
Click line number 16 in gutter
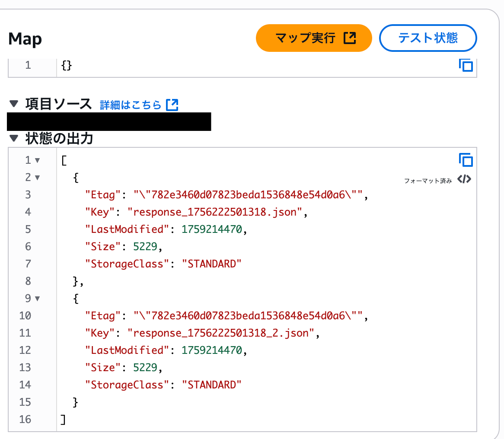pyautogui.click(x=25, y=420)
